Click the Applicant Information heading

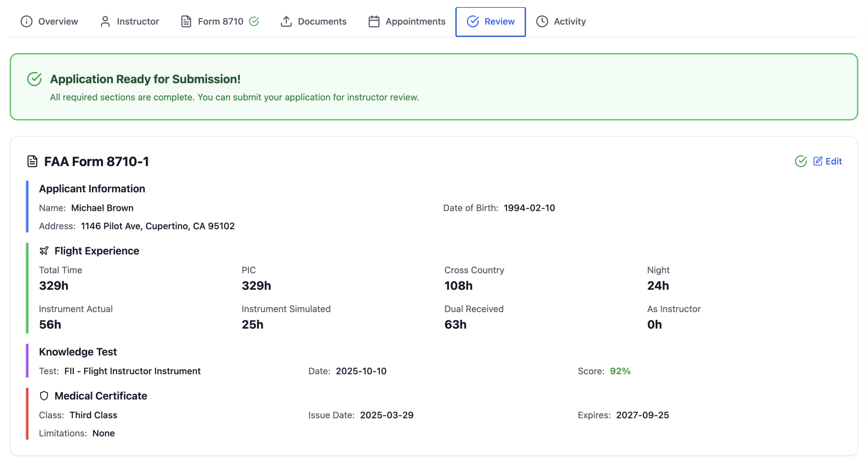(x=92, y=188)
